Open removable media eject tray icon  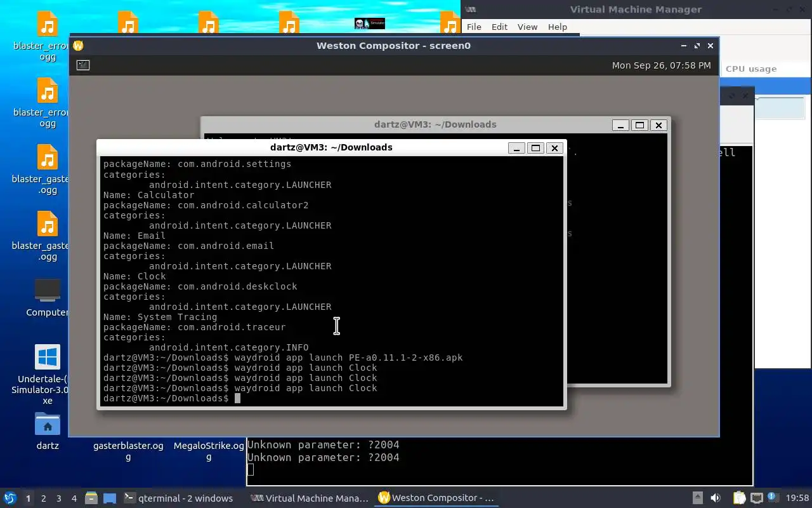[697, 498]
